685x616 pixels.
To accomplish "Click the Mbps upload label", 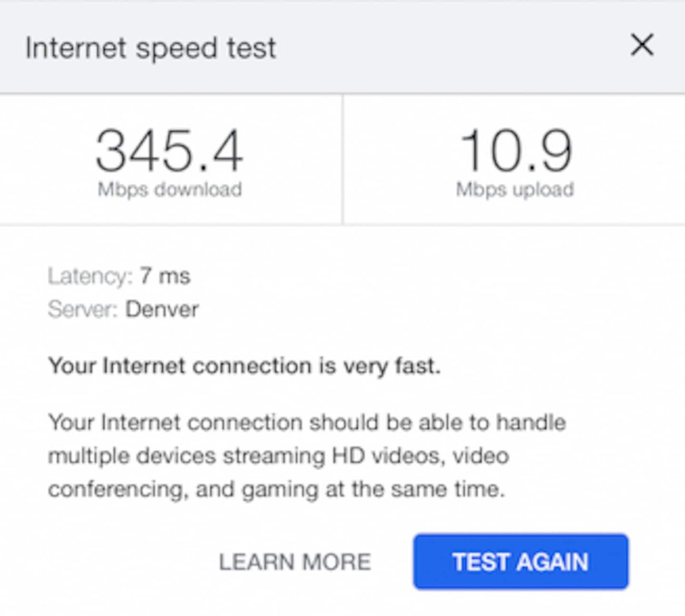I will click(515, 189).
